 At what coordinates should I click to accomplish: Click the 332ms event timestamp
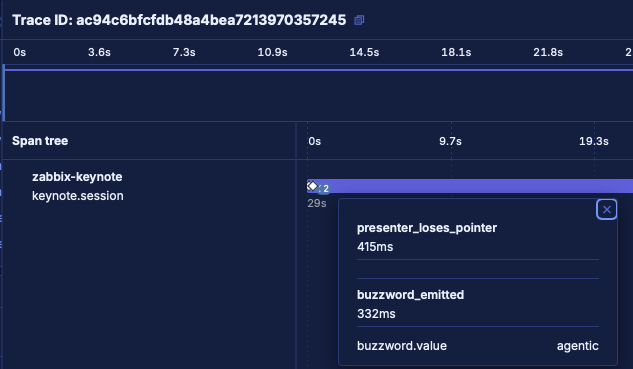(x=376, y=314)
